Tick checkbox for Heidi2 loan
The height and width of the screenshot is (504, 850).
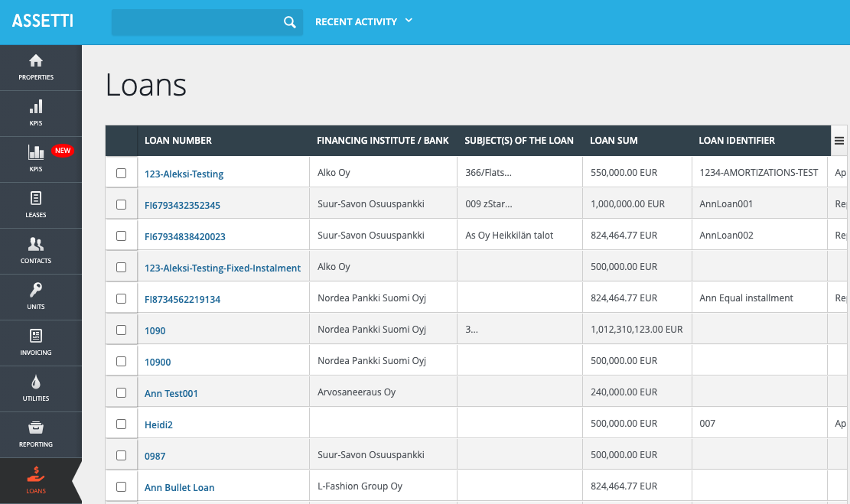(x=122, y=424)
